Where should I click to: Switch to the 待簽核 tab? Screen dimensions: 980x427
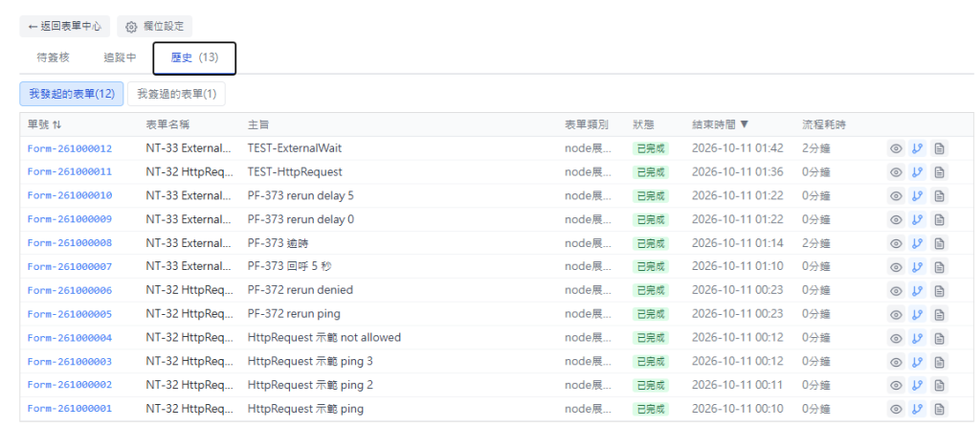coord(54,57)
